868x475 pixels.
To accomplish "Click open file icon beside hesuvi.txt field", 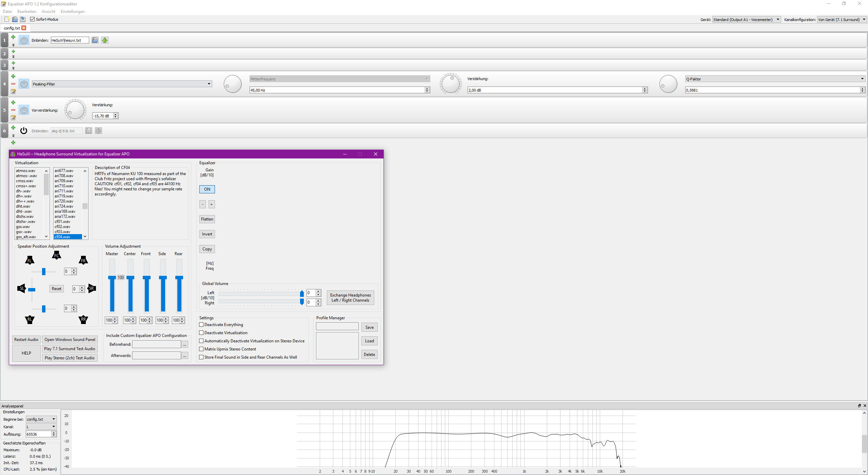I will coord(95,40).
